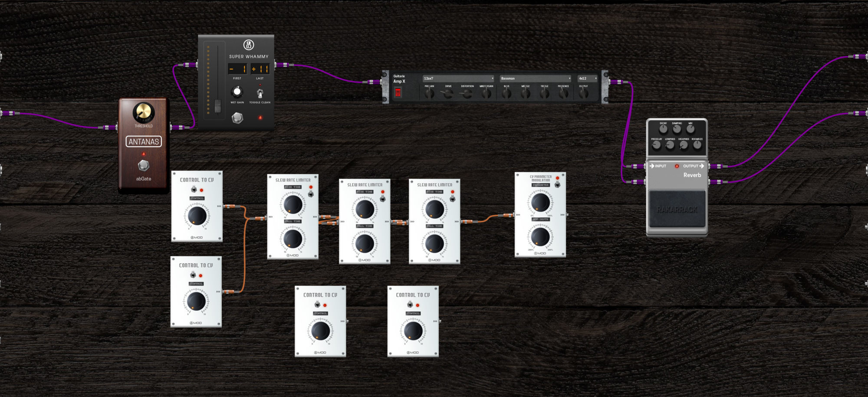
Task: Stomp the Super Whammy footswitch
Action: point(237,118)
